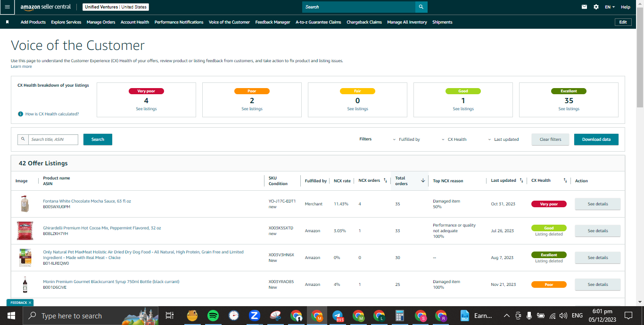Click the Unified Ventures account switcher
The height and width of the screenshot is (325, 644).
pos(116,7)
